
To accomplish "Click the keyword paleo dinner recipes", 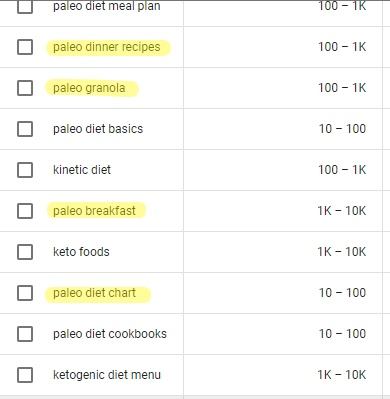I will pyautogui.click(x=107, y=47).
